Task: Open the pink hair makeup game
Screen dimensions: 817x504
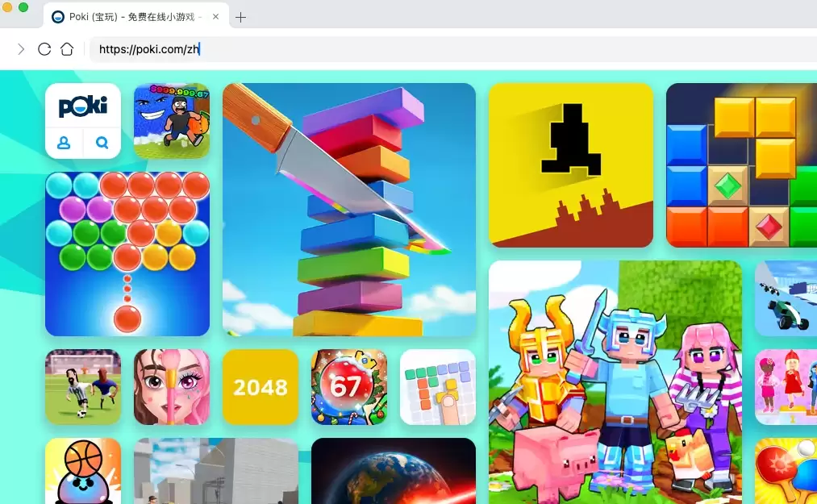Action: [x=172, y=387]
